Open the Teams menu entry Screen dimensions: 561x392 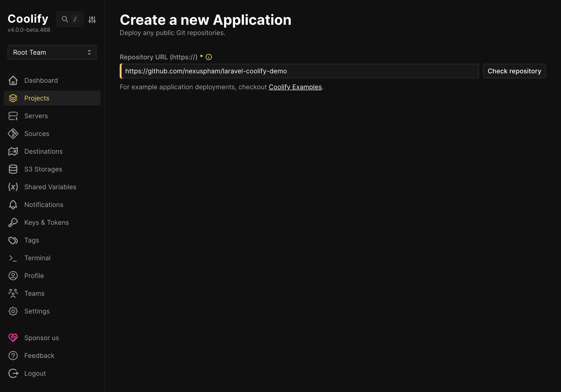coord(34,293)
